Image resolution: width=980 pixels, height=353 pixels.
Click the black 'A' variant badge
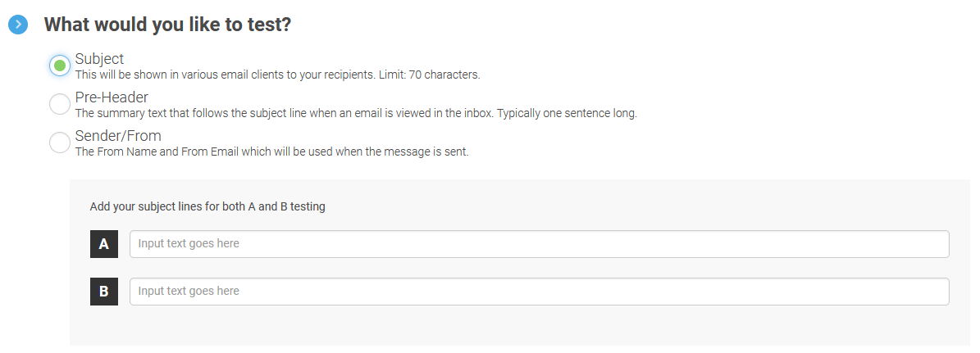tap(104, 244)
